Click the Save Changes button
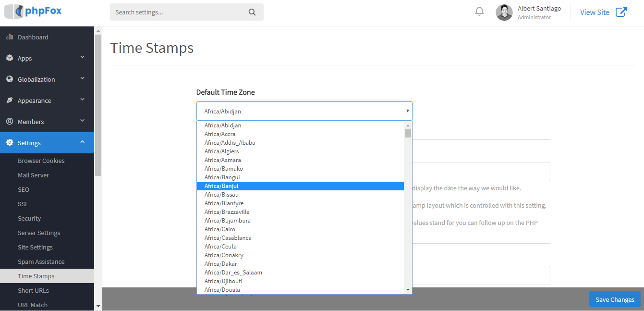The image size is (644, 311). click(x=615, y=299)
